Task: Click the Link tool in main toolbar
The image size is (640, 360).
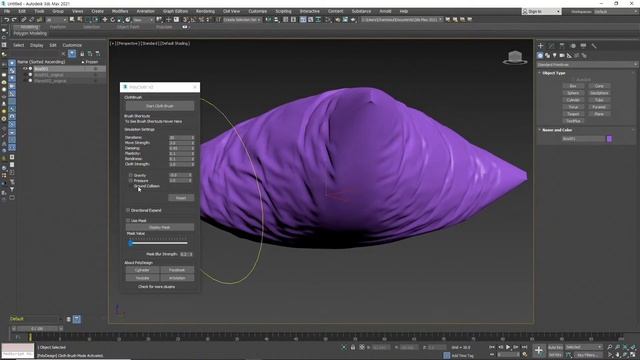Action: (x=24, y=20)
